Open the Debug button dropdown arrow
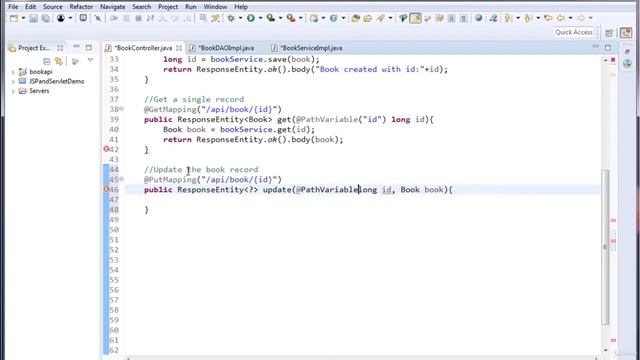Image resolution: width=640 pixels, height=360 pixels. (240, 18)
